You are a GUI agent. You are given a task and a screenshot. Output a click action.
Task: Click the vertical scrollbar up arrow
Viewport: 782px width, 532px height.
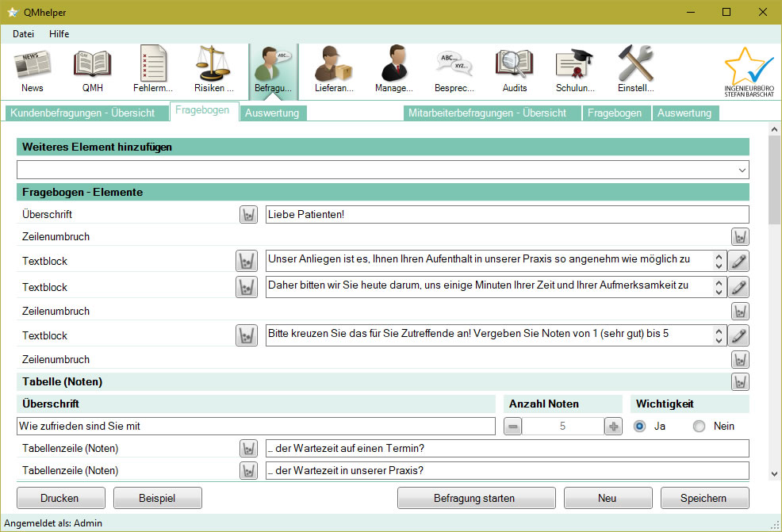774,130
